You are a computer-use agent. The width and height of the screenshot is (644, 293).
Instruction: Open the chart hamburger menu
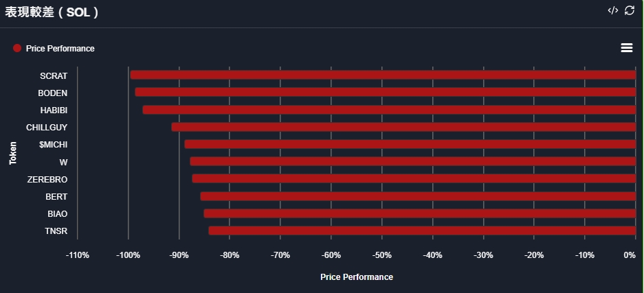[x=626, y=47]
